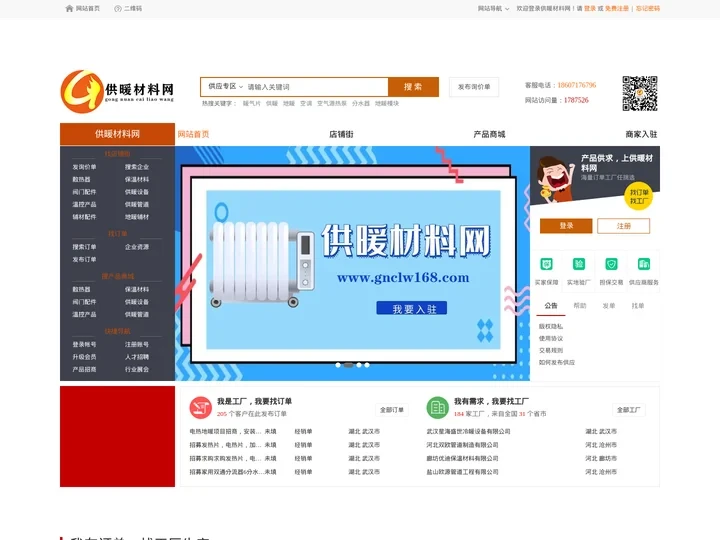This screenshot has width=720, height=540.
Task: Click the outlined 注册 button
Action: (x=623, y=226)
